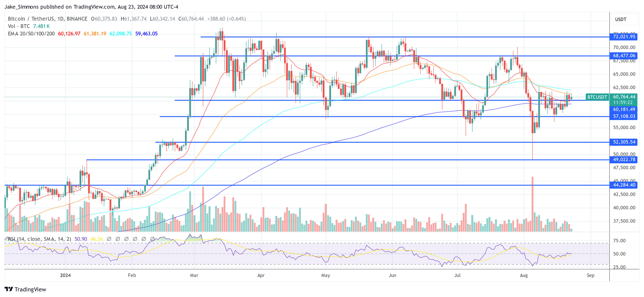Click the Jake_Simmons published header text
Screen dimensions: 644x297
coord(91,7)
